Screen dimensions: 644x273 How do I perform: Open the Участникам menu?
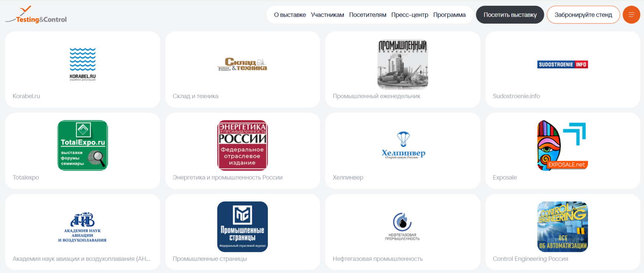coord(327,15)
